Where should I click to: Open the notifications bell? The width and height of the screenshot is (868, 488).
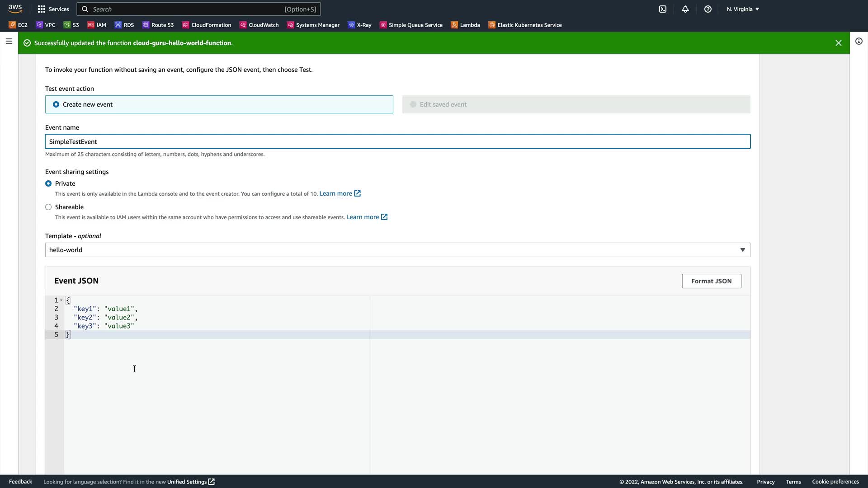[685, 9]
